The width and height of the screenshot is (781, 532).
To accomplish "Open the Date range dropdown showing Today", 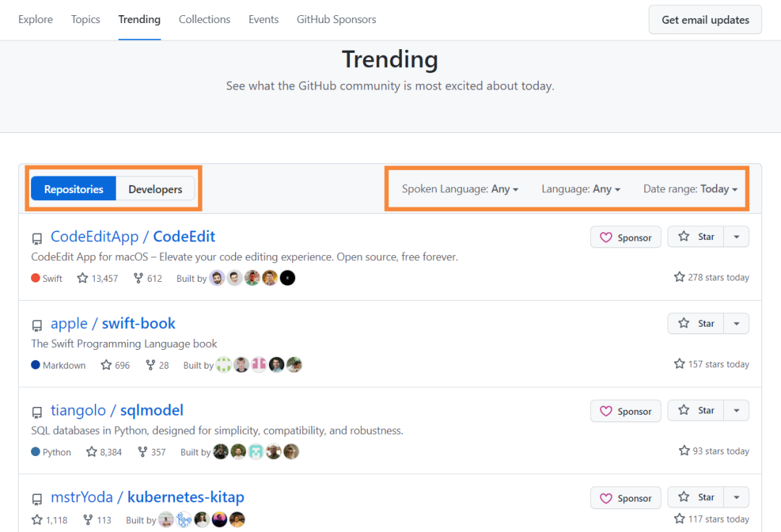I will click(x=689, y=189).
